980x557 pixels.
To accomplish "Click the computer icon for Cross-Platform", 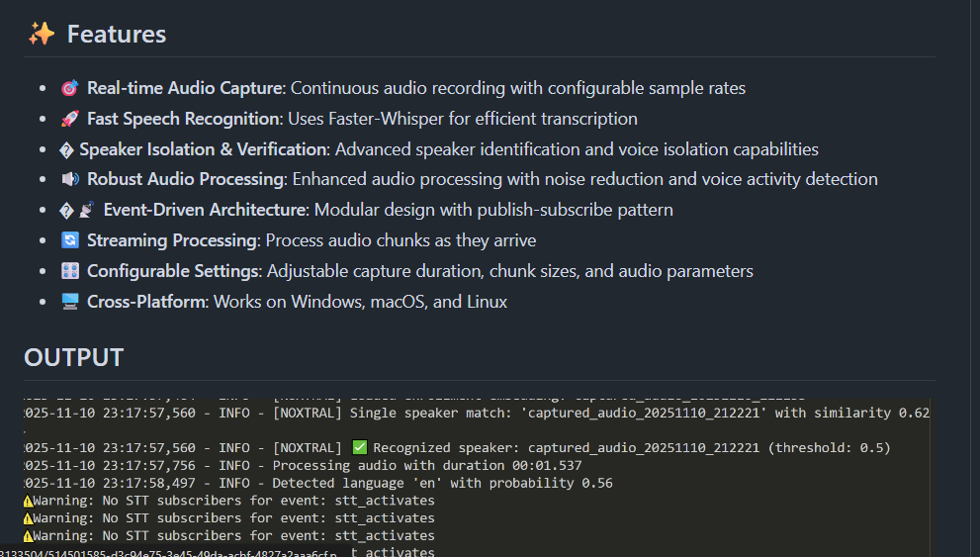I will tap(69, 302).
